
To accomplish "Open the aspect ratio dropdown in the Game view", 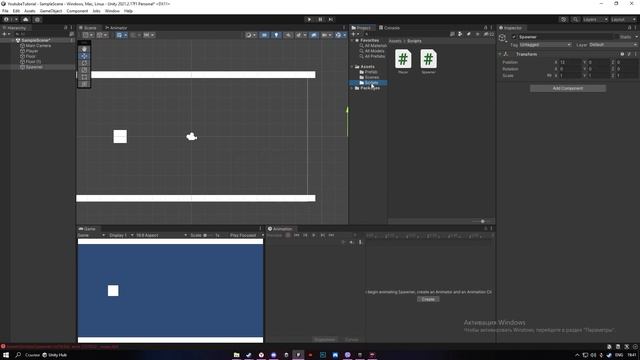I will coord(161,235).
